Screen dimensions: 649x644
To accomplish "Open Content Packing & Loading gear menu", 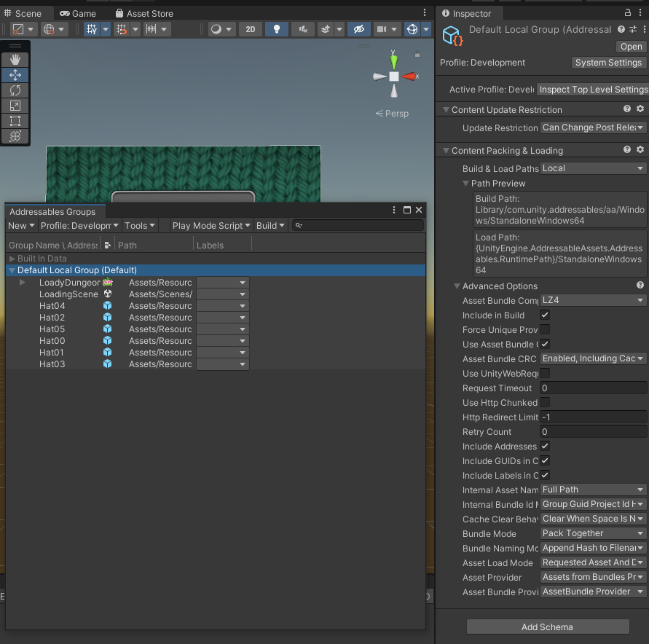I will point(640,150).
